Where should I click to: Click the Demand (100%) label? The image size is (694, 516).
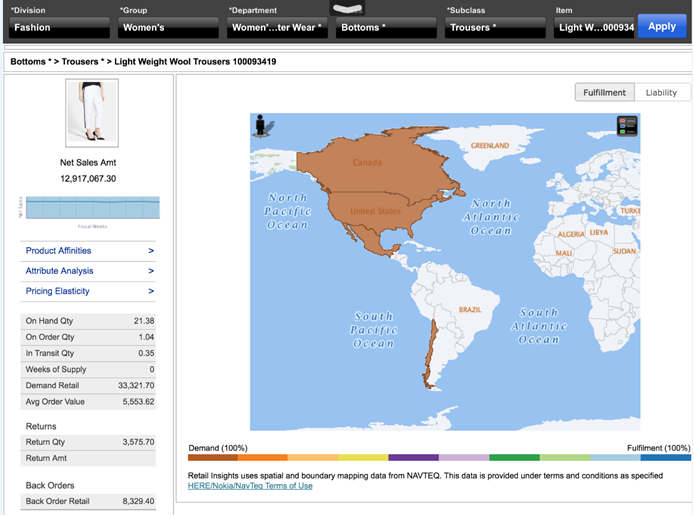[218, 448]
